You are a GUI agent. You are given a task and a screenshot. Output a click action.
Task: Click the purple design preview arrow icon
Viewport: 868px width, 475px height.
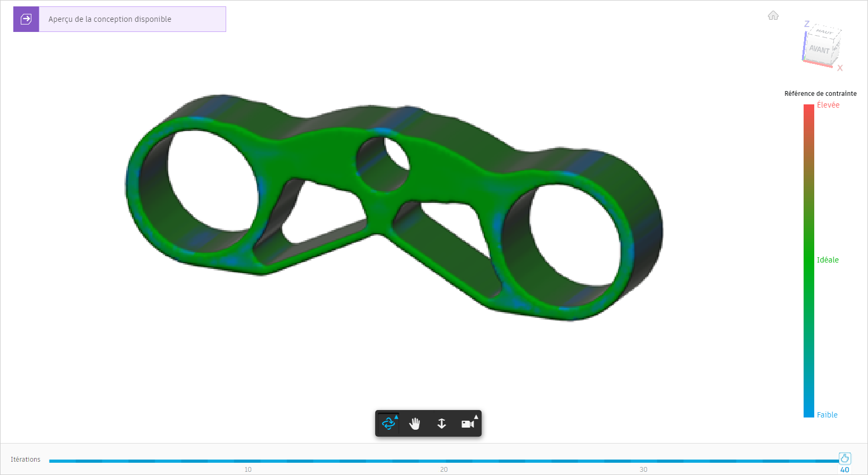coord(26,19)
